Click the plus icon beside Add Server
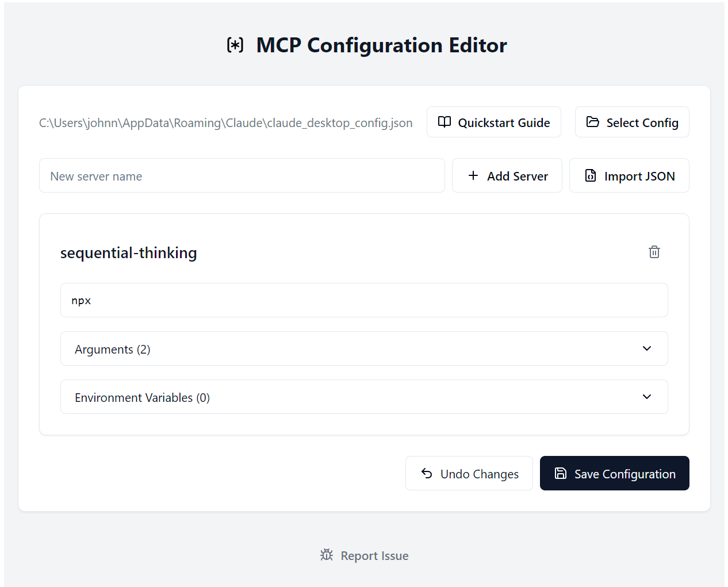This screenshot has width=728, height=587. click(473, 175)
